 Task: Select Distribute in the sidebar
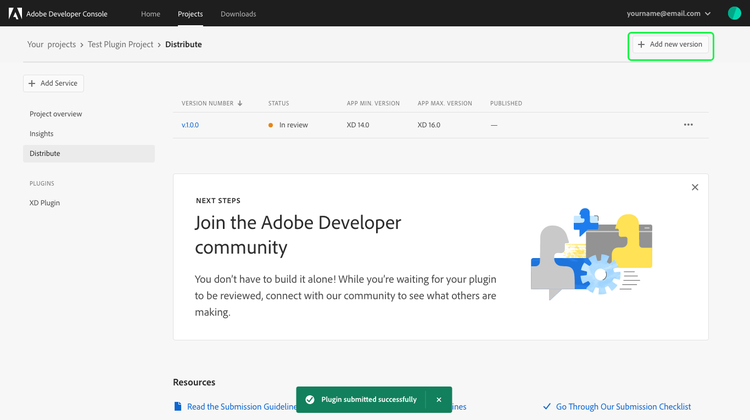[89, 154]
